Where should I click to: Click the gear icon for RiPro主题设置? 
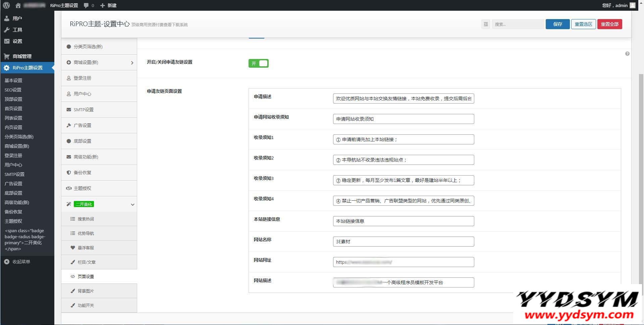click(7, 68)
